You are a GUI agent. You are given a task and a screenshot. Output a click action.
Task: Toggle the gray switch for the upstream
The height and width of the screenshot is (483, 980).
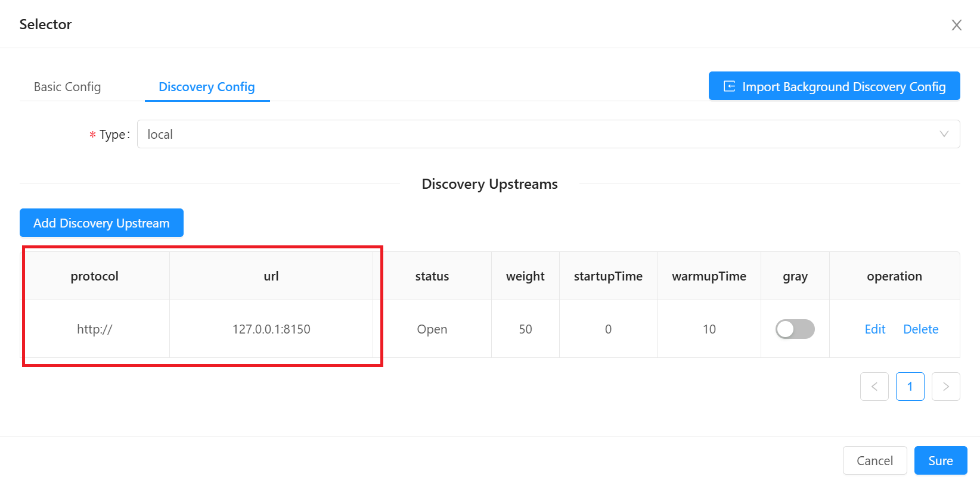coord(795,329)
